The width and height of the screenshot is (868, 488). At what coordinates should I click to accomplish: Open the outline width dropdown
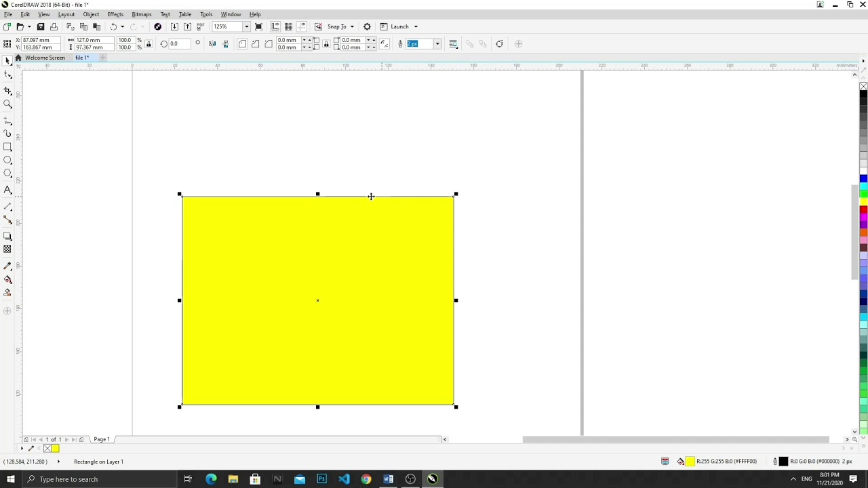tap(437, 43)
